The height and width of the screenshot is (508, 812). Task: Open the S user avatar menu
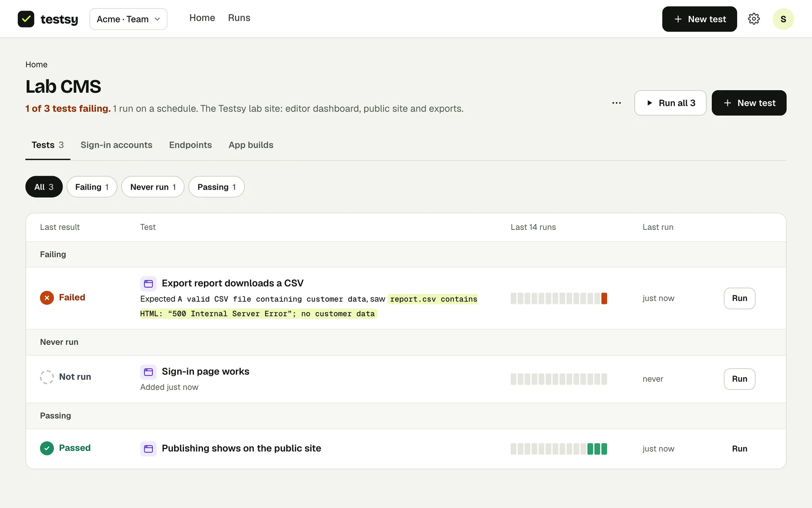click(x=783, y=19)
